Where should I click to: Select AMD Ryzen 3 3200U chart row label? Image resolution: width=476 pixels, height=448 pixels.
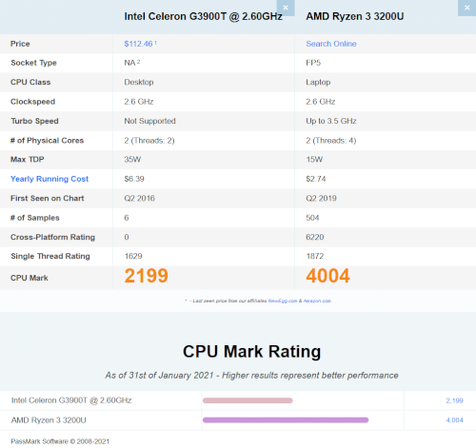[49, 420]
